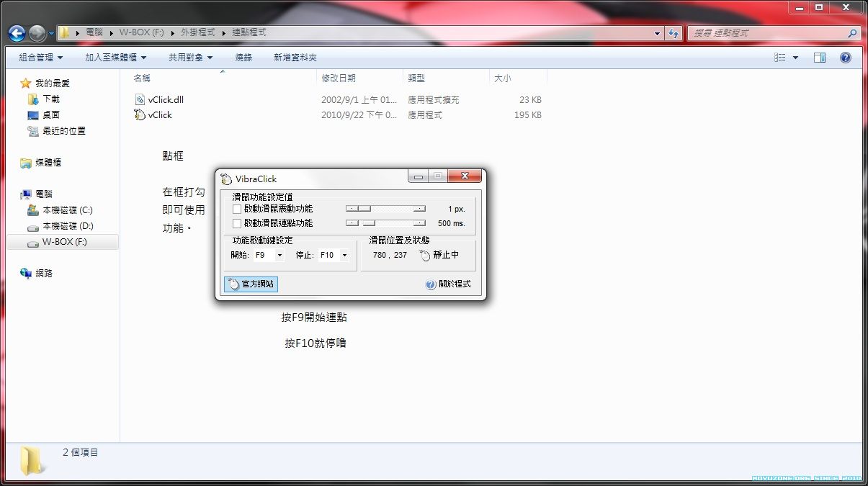This screenshot has height=486, width=868.
Task: Click the 新增資料夾 button
Action: click(295, 58)
